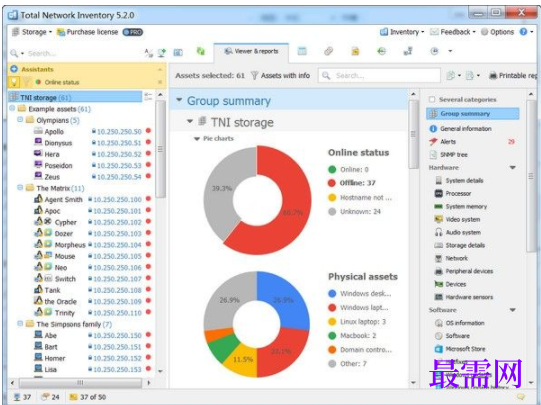Click Printable report button
Image resolution: width=541 pixels, height=405 pixels.
click(513, 75)
